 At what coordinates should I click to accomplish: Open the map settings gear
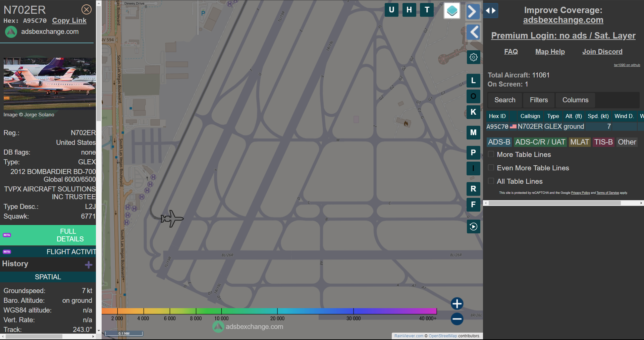(474, 57)
